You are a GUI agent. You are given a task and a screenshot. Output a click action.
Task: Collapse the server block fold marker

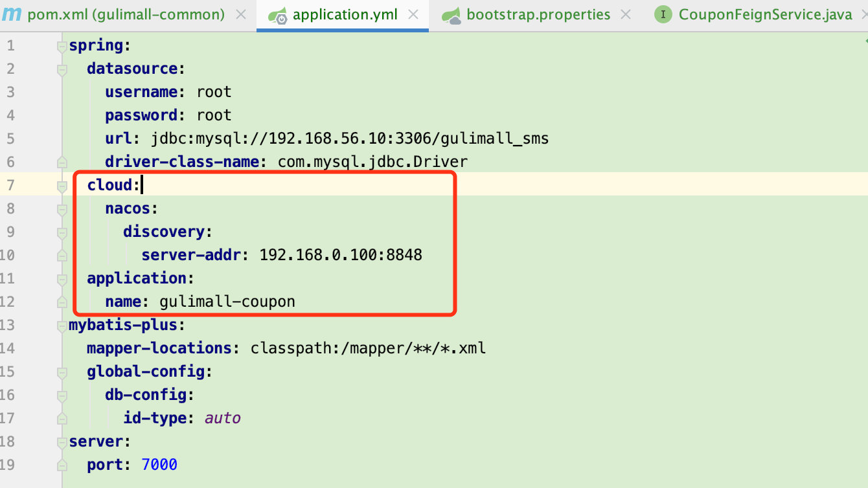point(62,442)
